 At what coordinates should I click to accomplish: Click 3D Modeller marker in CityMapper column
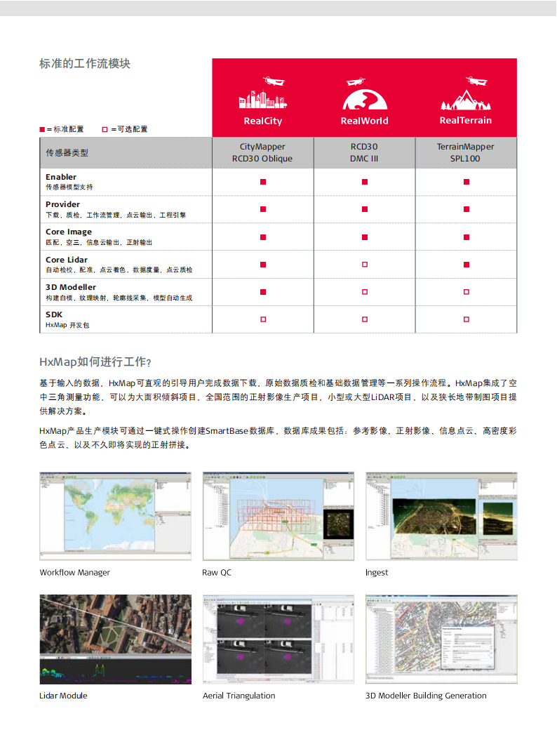click(263, 292)
